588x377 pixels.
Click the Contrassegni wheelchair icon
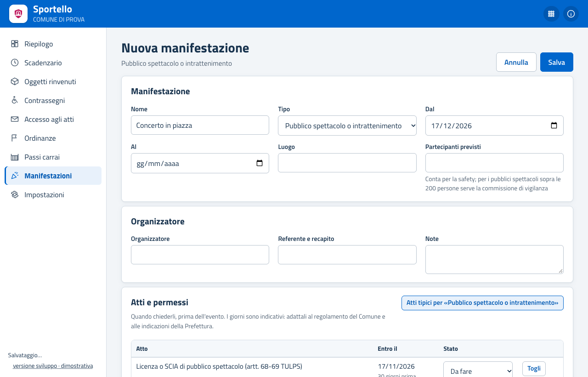pyautogui.click(x=15, y=100)
